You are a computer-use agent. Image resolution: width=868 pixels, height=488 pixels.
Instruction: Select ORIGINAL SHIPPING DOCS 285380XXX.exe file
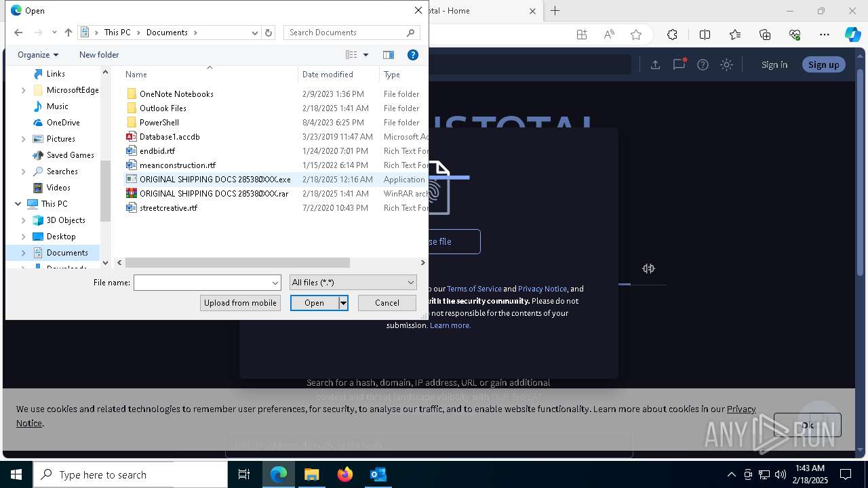(215, 180)
